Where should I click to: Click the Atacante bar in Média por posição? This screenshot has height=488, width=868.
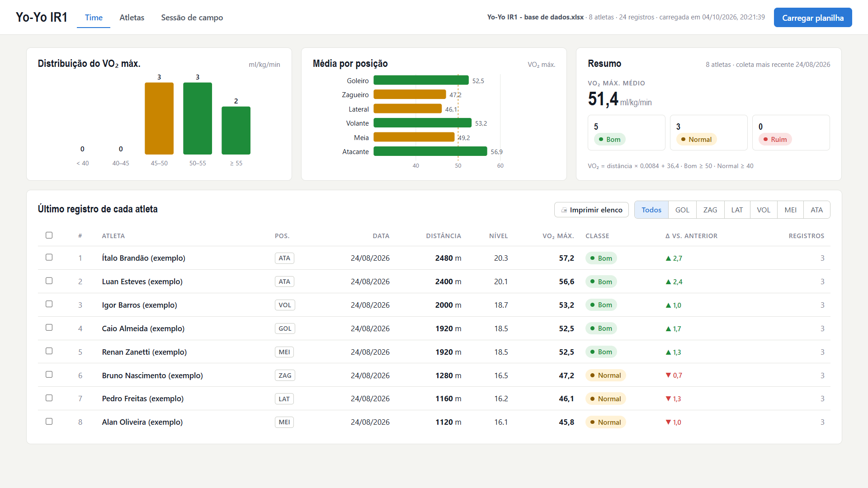point(430,151)
